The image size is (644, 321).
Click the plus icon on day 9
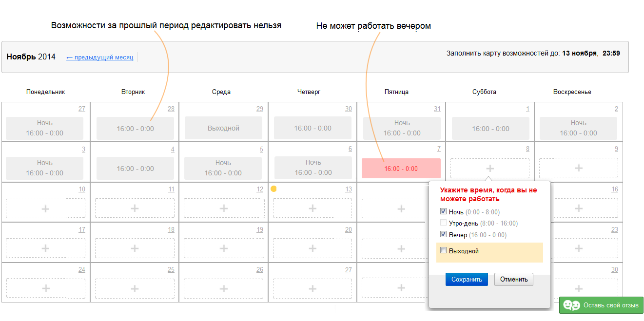(579, 168)
